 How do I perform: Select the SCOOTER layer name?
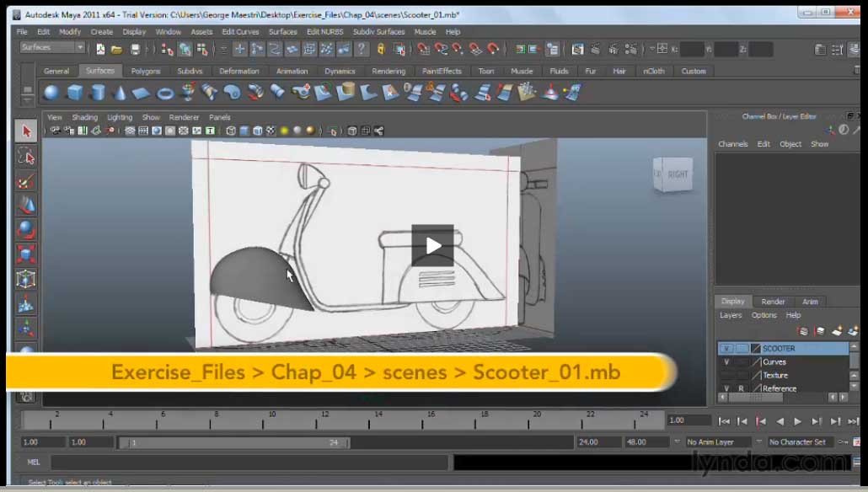pos(779,349)
